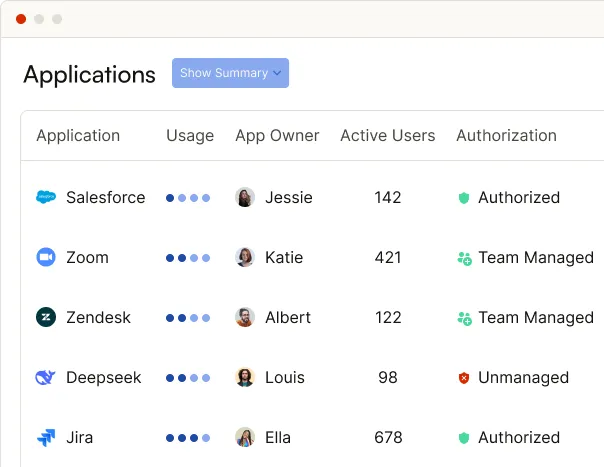
Task: Click the active users value 98
Action: pos(388,378)
